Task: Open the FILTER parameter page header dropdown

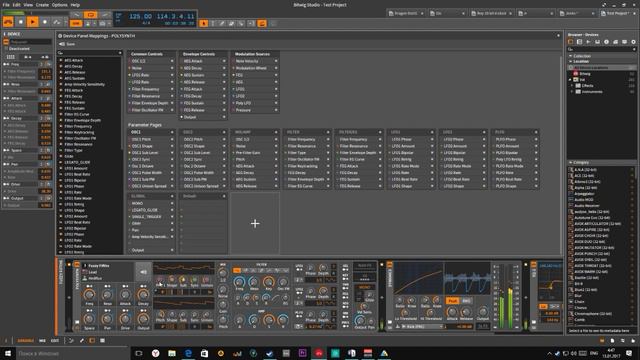Action: tap(328, 132)
